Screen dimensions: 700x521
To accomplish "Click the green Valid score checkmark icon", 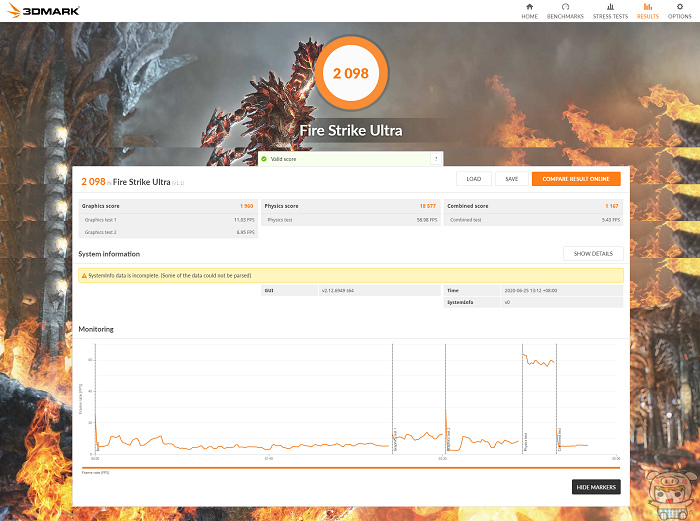I will point(264,159).
